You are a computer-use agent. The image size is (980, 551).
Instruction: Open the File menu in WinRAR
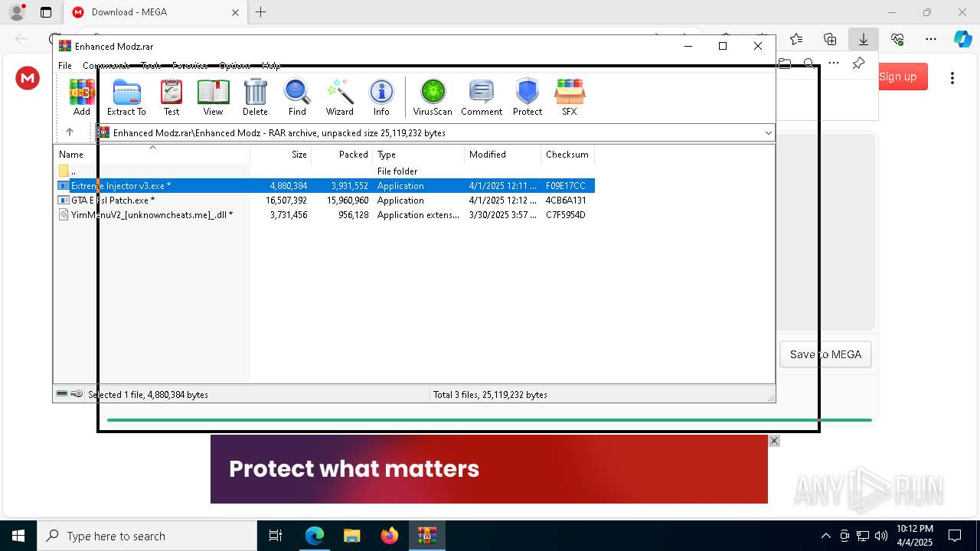click(x=65, y=66)
